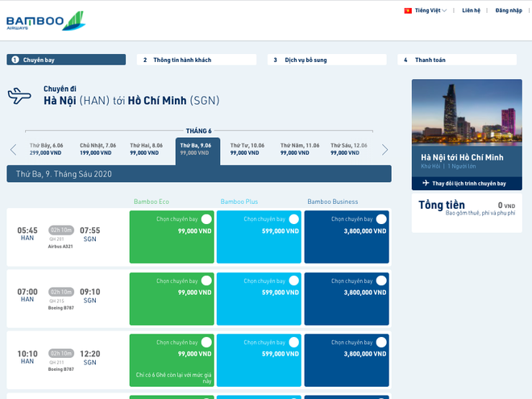The image size is (532, 399).
Task: Click the Bamboo Plus column header
Action: (239, 202)
